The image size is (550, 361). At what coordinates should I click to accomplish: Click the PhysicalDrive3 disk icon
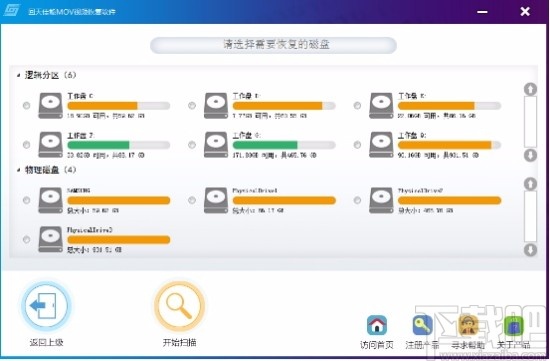(x=51, y=240)
